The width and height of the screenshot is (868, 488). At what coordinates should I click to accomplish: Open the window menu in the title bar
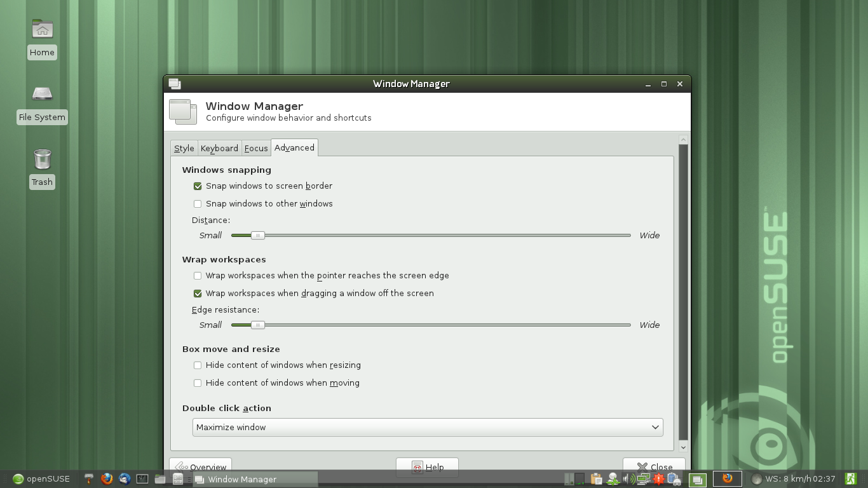click(x=175, y=84)
